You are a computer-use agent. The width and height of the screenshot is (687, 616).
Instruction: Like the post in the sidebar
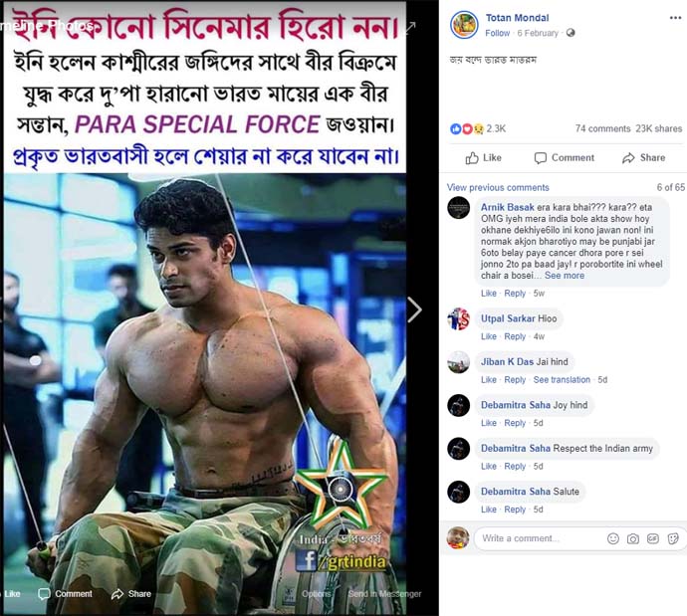click(x=483, y=158)
